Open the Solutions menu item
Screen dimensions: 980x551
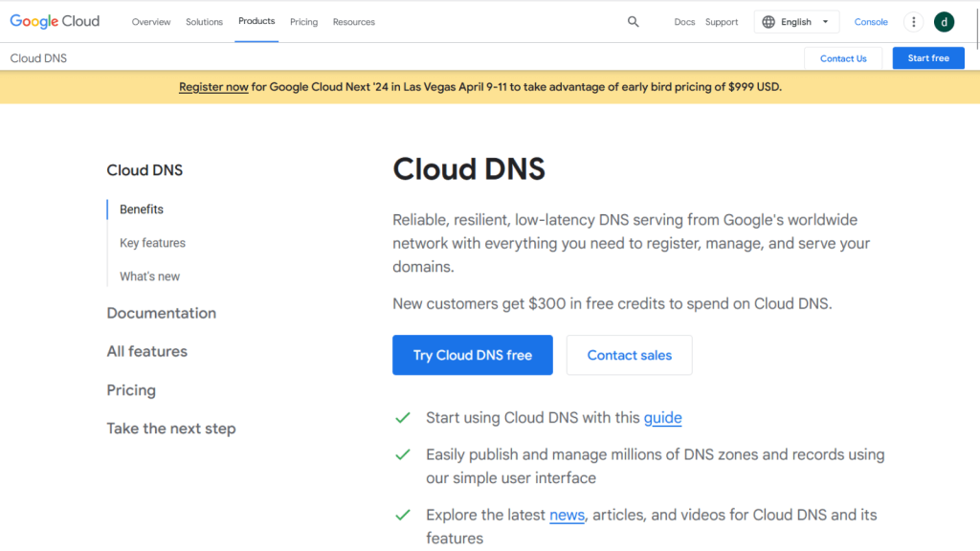point(204,22)
